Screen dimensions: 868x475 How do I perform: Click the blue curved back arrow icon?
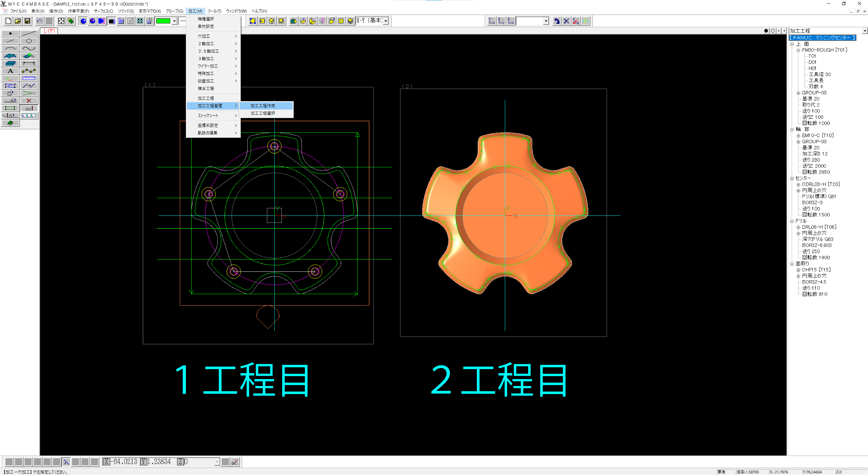557,21
